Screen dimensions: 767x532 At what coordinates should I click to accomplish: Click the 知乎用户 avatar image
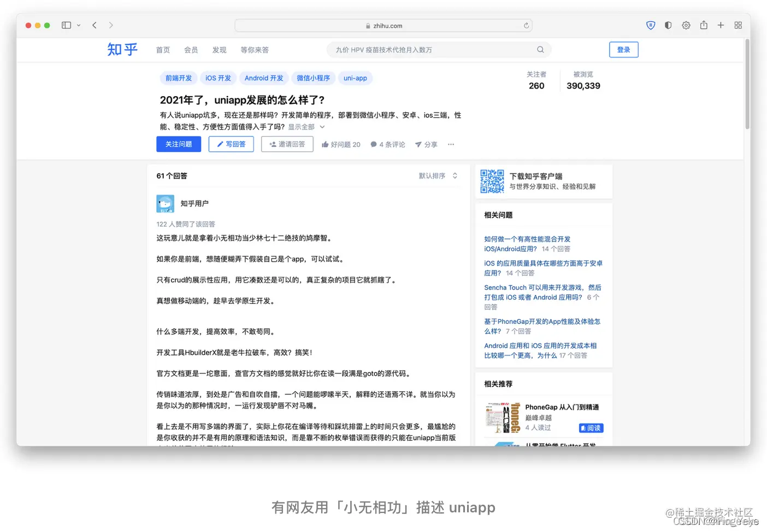(166, 204)
